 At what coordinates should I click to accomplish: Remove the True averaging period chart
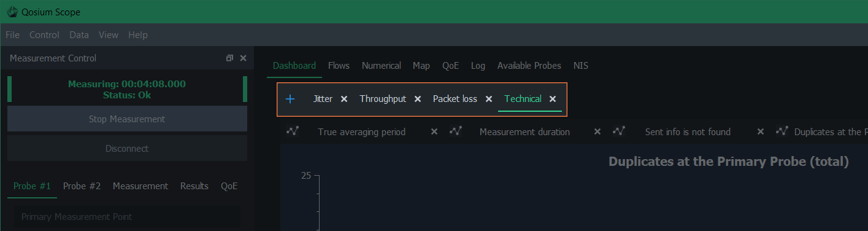point(434,131)
